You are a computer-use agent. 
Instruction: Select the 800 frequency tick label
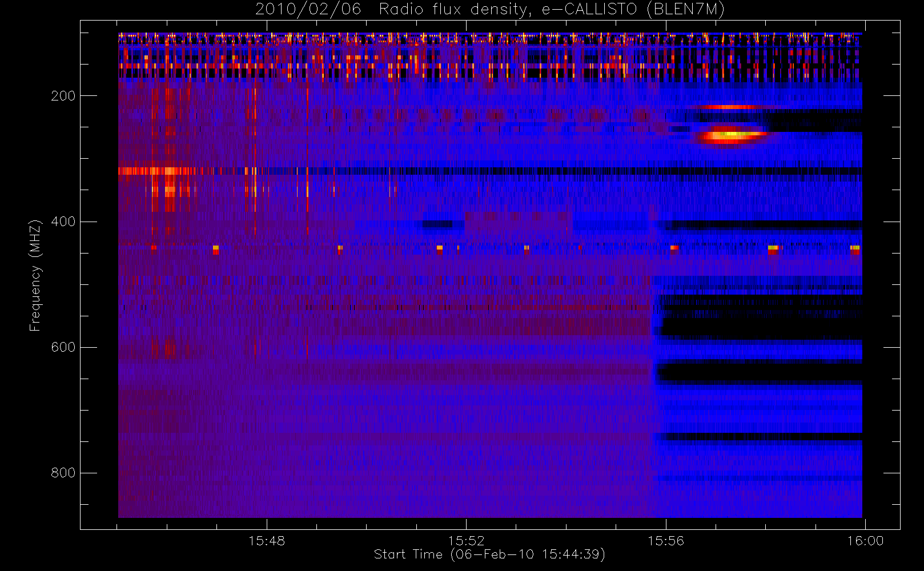(x=63, y=473)
